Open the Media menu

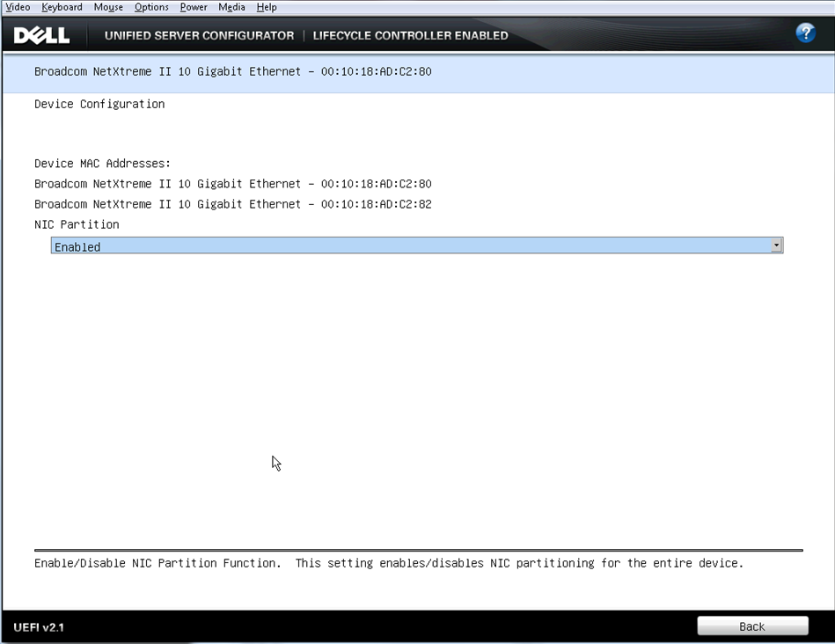[231, 7]
